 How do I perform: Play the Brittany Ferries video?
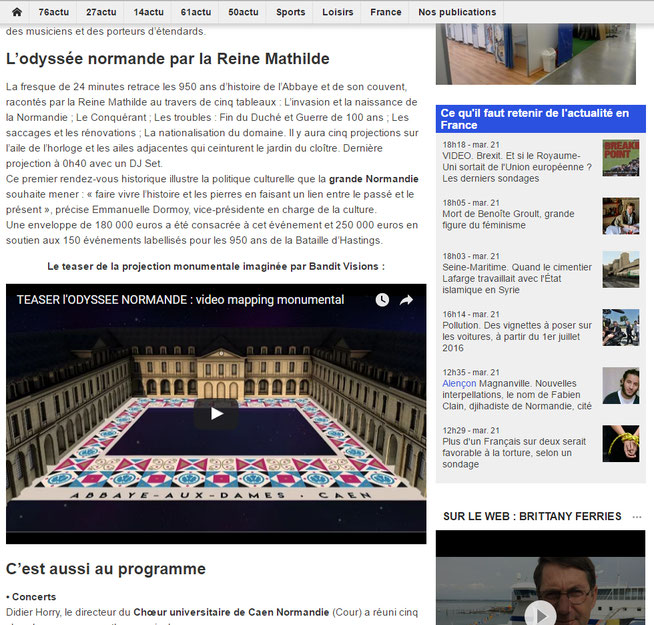pyautogui.click(x=540, y=612)
